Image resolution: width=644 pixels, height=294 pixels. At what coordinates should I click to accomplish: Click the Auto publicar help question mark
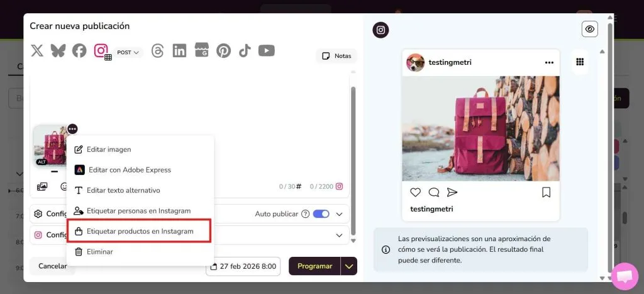pos(305,214)
